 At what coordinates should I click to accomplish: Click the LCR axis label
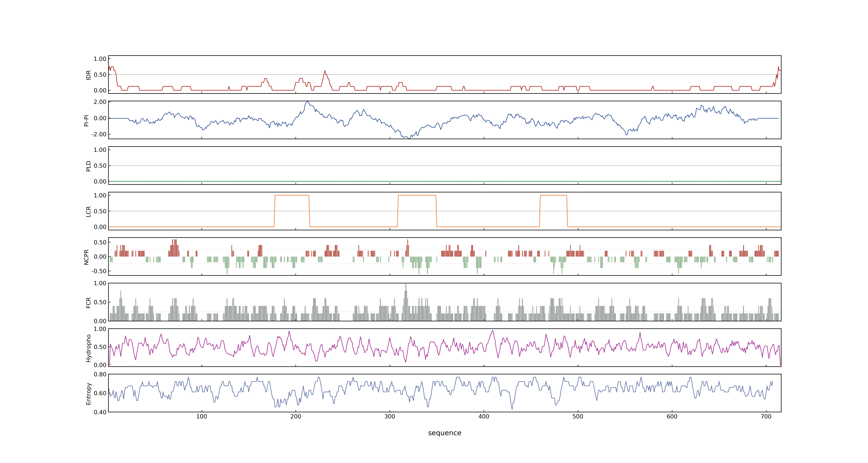click(88, 212)
